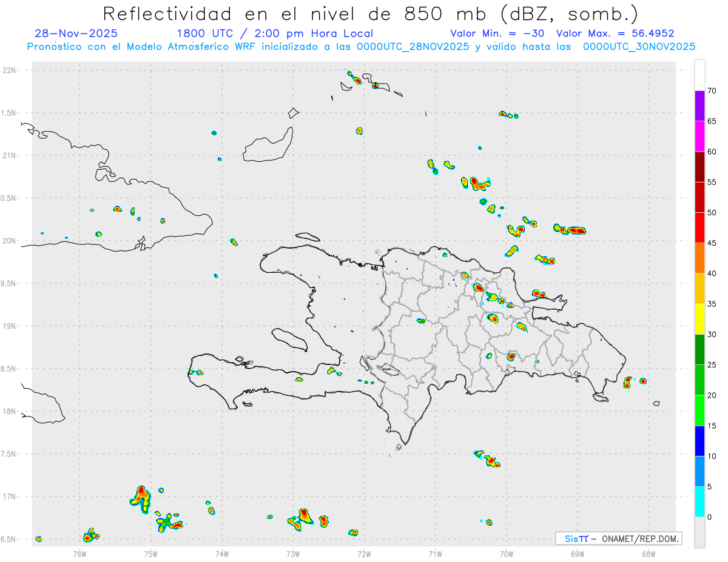Click the blue 10-15 dBZ legend band
This screenshot has height=562, width=728.
699,441
